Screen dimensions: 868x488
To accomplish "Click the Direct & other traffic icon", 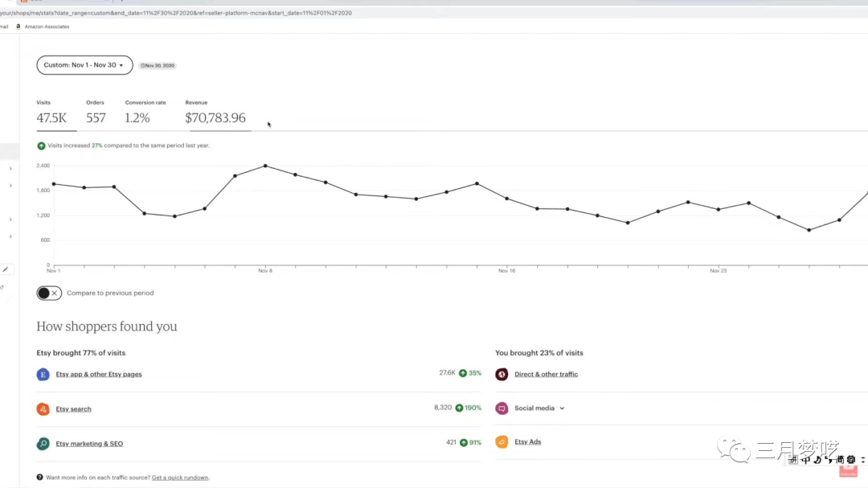I will [x=502, y=375].
